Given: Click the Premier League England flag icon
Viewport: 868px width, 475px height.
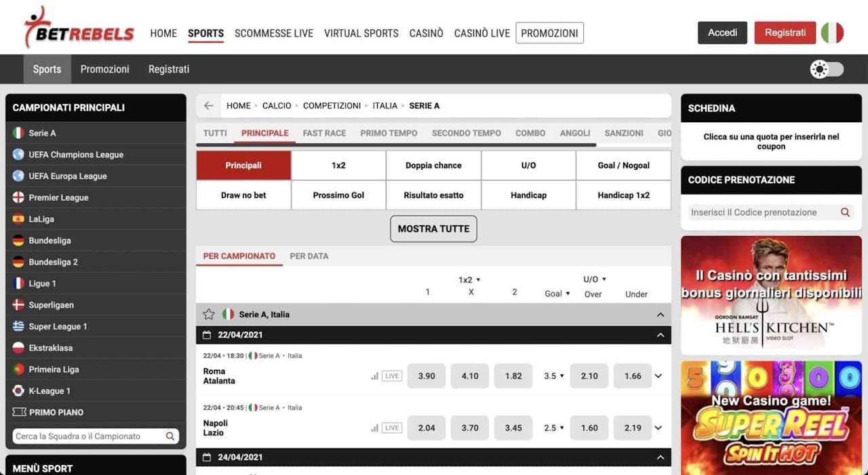Looking at the screenshot, I should point(18,197).
